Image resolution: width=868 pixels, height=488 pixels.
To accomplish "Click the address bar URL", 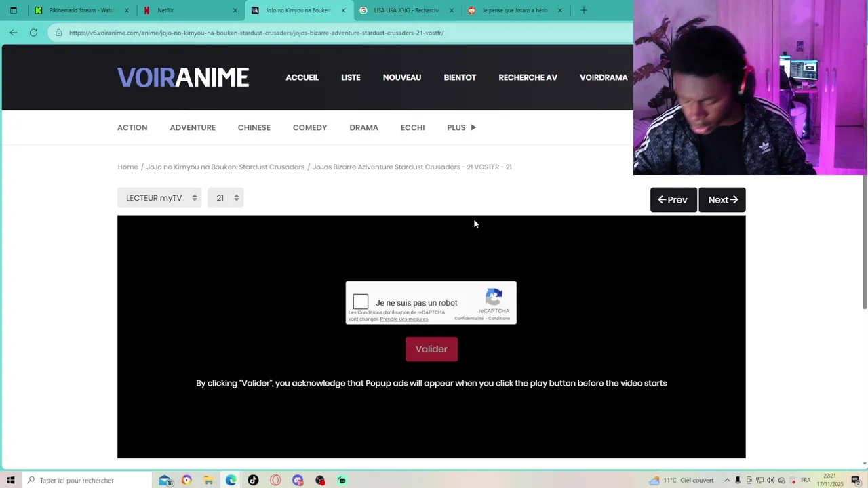I will (256, 33).
